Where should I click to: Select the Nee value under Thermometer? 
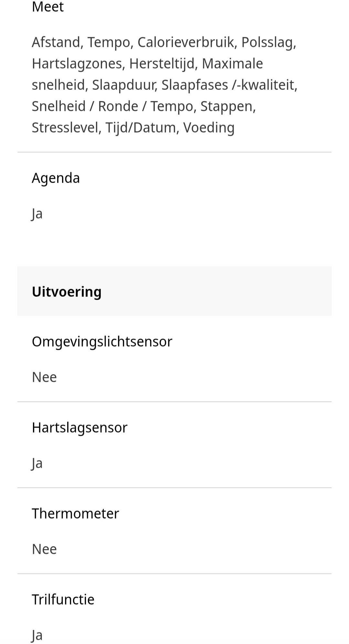pyautogui.click(x=44, y=549)
